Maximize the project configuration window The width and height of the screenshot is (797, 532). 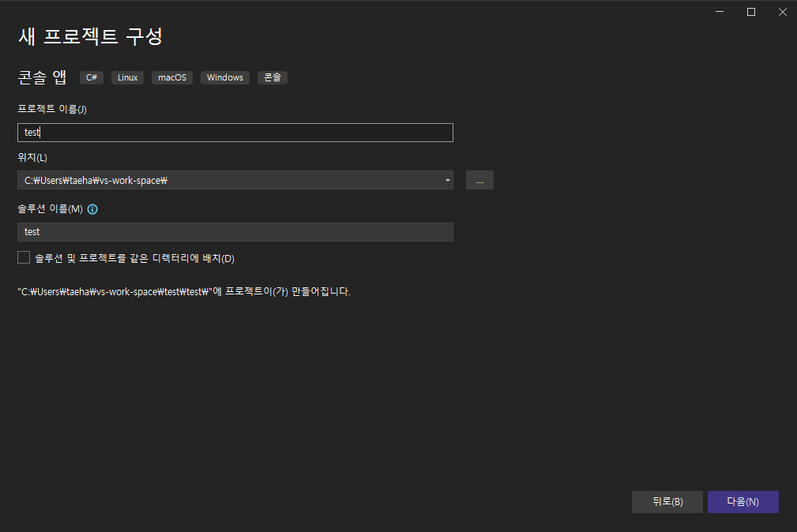750,12
